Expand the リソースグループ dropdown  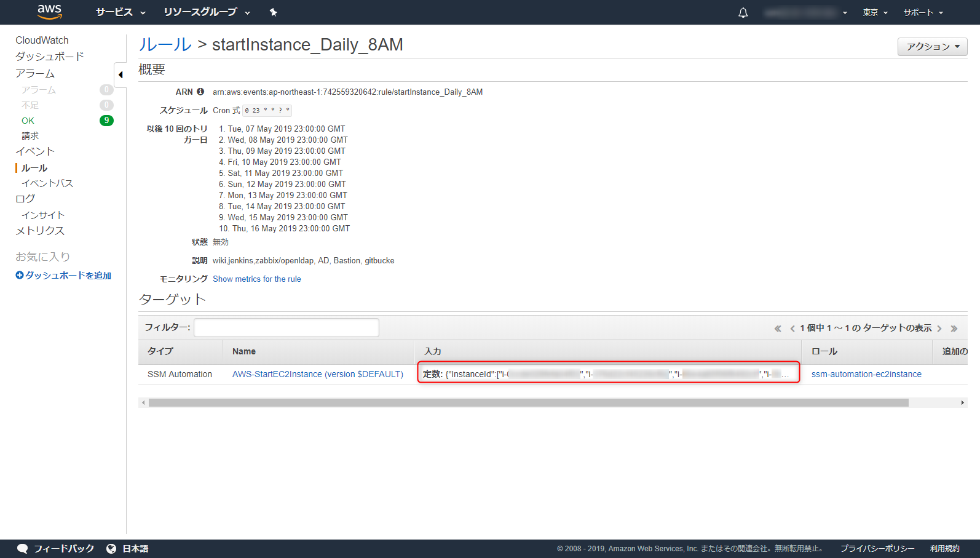pos(207,12)
